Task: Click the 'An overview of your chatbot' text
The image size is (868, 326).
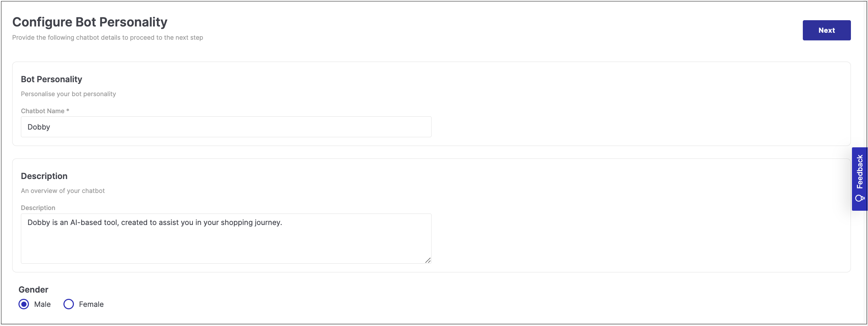Action: [63, 191]
